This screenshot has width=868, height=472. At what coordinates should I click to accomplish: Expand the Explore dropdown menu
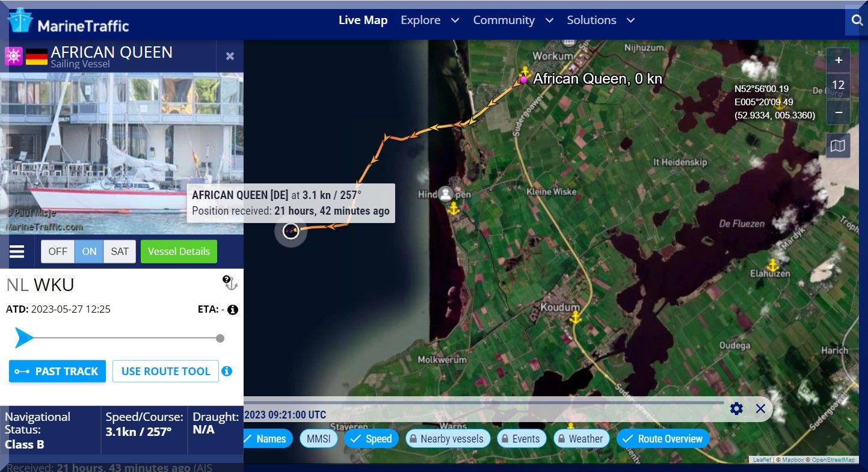(x=429, y=20)
